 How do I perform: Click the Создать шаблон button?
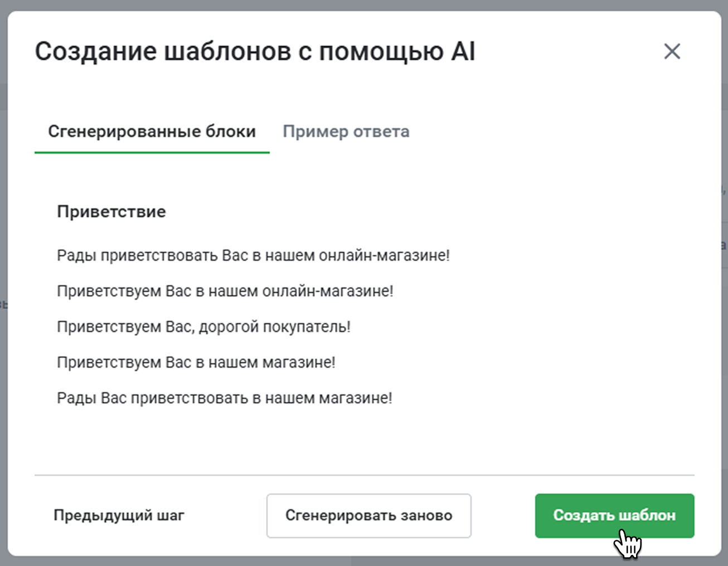[x=614, y=515]
